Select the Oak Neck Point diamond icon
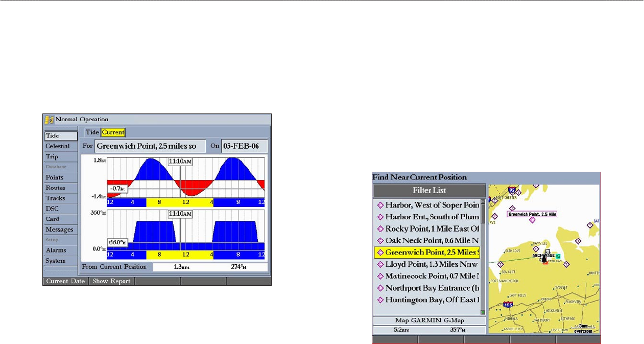This screenshot has height=344, width=644. [380, 240]
